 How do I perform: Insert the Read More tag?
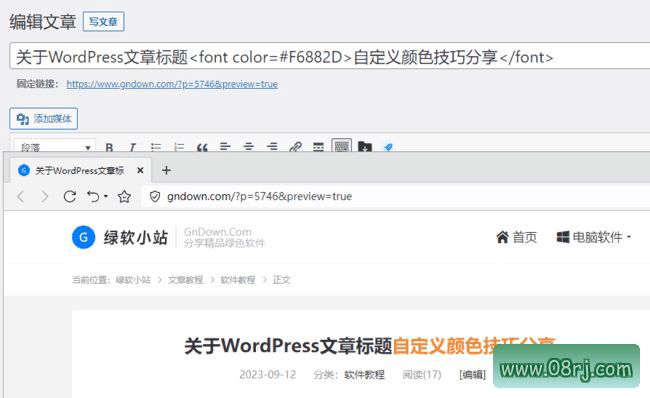click(x=318, y=147)
